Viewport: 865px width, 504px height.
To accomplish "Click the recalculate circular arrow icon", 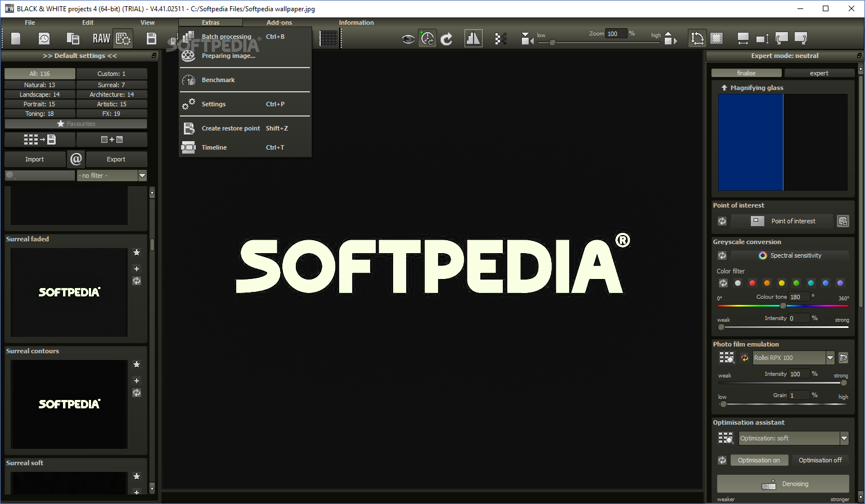I will pos(447,39).
